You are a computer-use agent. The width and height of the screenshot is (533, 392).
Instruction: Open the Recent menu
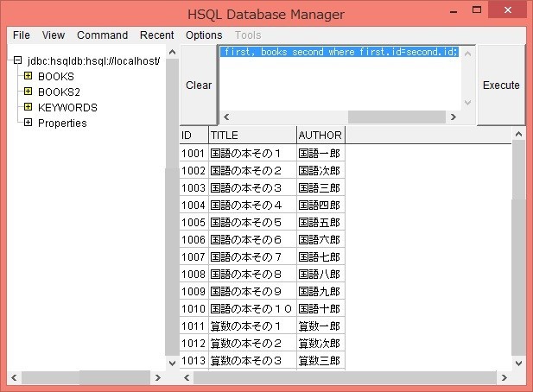[156, 35]
